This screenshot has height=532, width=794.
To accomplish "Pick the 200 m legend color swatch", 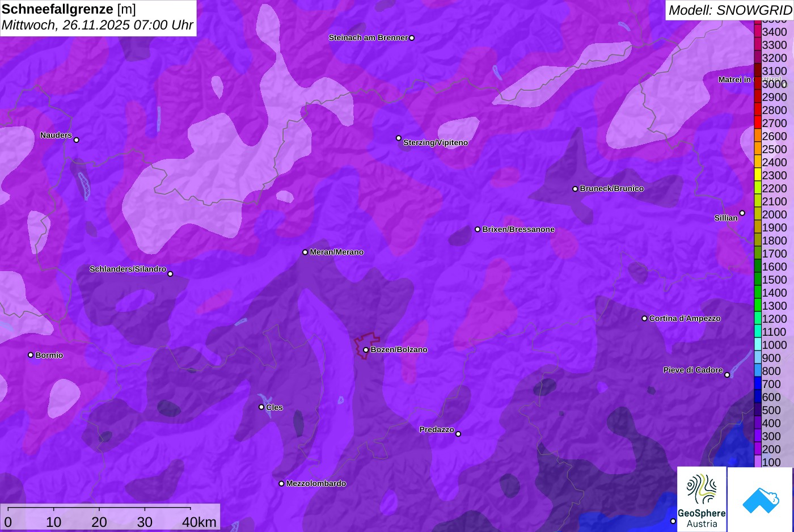I will [x=758, y=449].
